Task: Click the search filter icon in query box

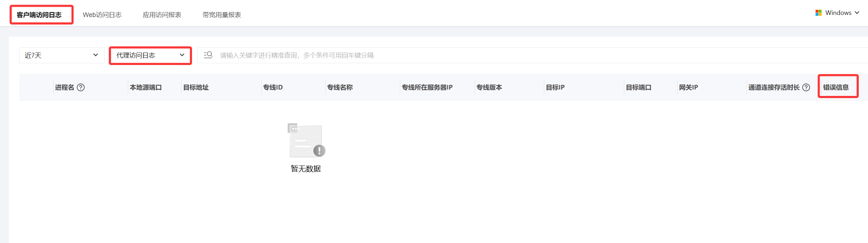Action: click(x=208, y=55)
